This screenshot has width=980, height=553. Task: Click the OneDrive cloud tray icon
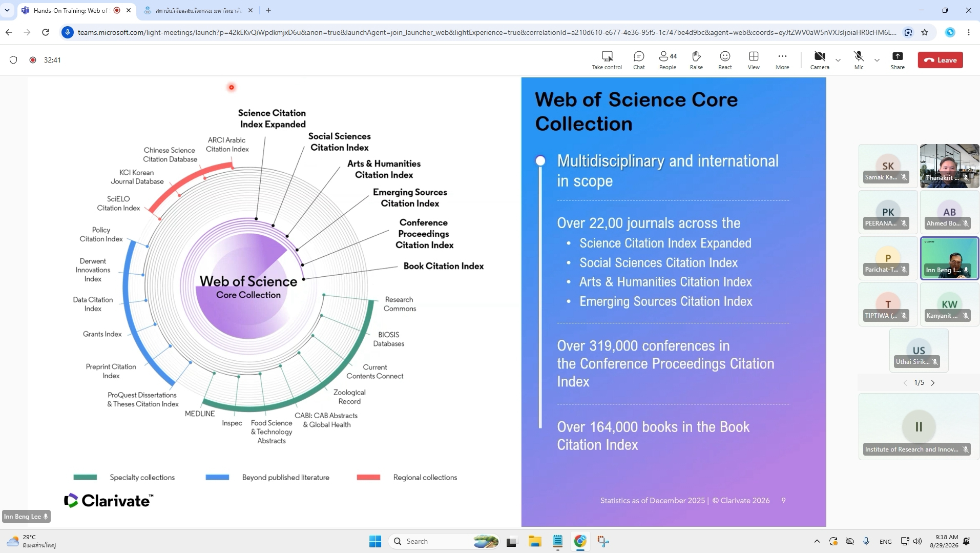(x=850, y=541)
